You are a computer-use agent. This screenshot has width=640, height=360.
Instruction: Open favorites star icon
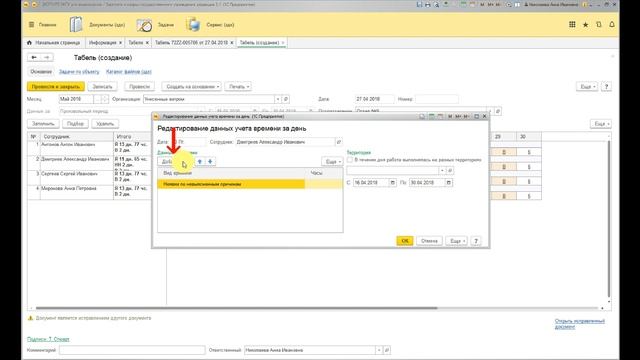coord(585,24)
